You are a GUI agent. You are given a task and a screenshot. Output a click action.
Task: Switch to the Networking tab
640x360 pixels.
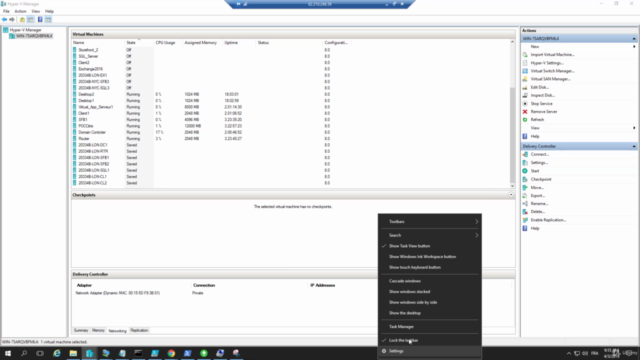[118, 331]
